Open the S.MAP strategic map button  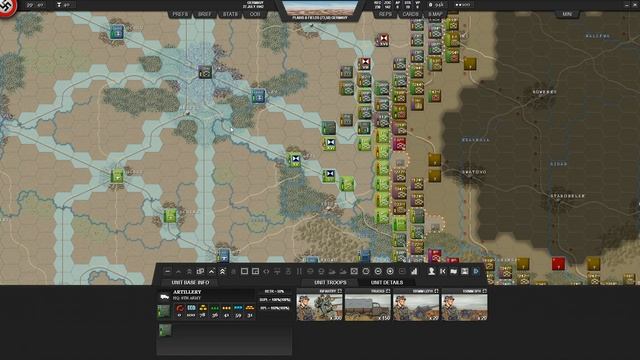coord(435,14)
